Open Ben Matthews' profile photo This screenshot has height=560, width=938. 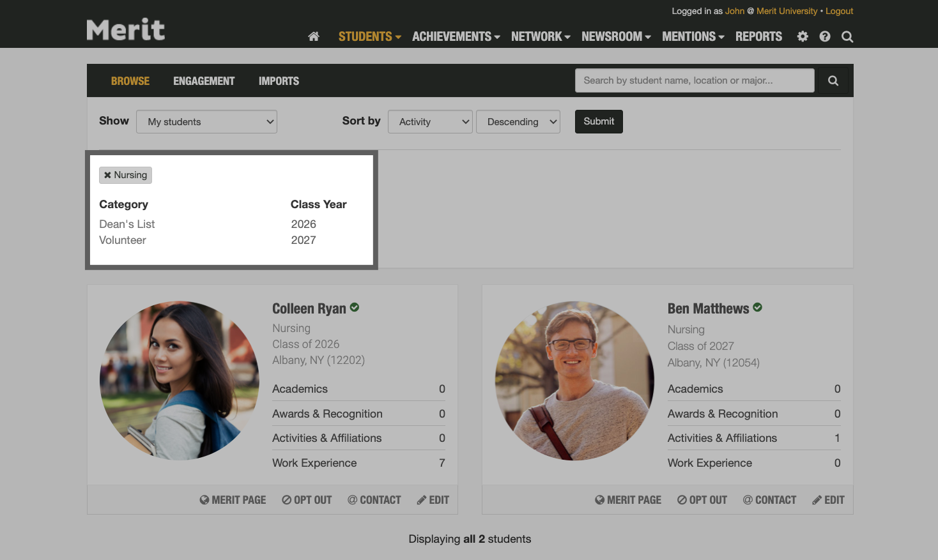click(574, 381)
